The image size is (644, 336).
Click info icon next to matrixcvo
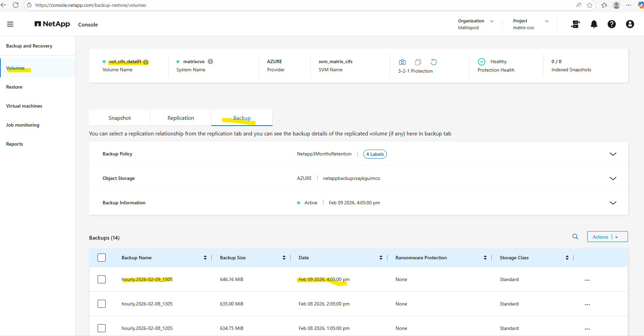click(x=210, y=61)
